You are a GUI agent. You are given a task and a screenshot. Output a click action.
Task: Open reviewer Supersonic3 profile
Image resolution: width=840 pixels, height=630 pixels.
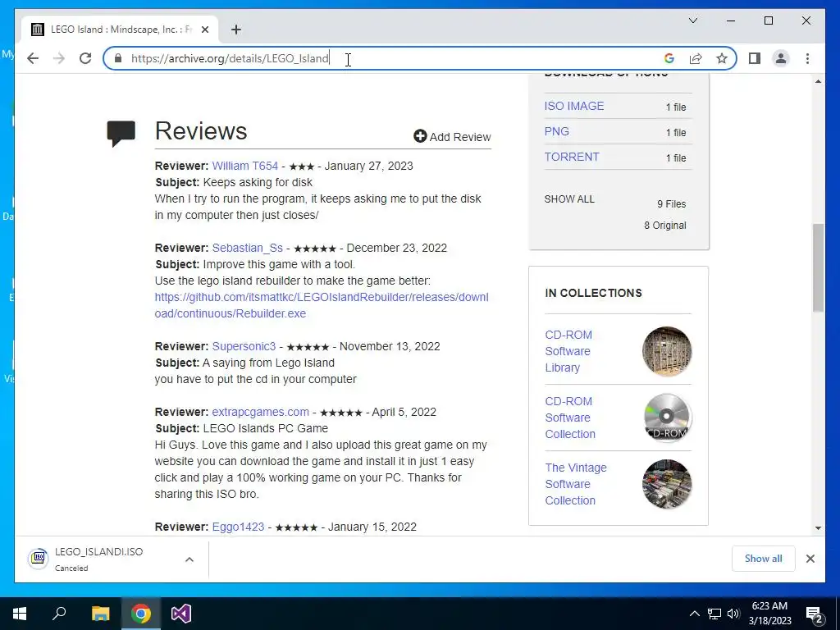pyautogui.click(x=244, y=346)
